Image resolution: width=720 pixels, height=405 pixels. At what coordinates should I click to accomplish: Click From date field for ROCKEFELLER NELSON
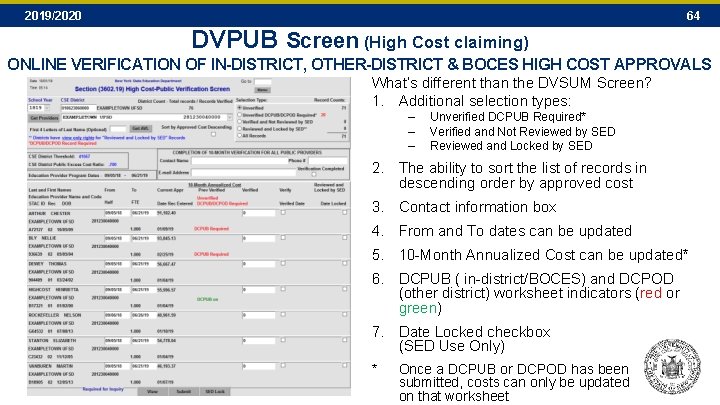pos(118,315)
